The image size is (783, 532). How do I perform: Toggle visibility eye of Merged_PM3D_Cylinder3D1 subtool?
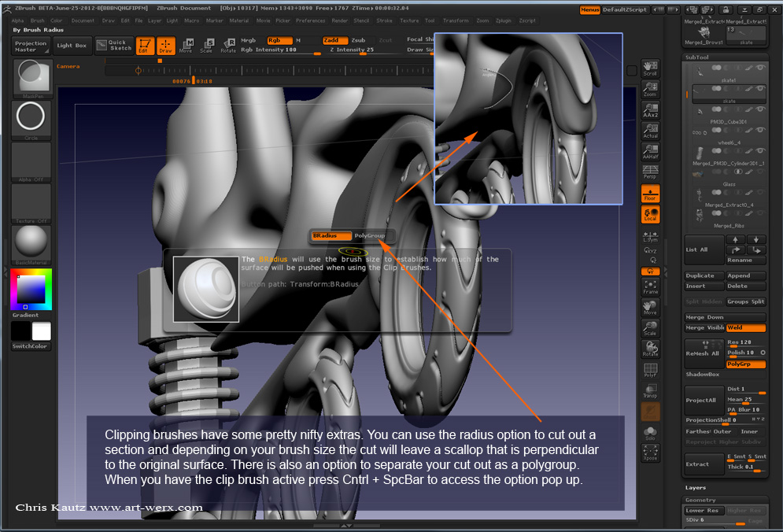(x=760, y=151)
